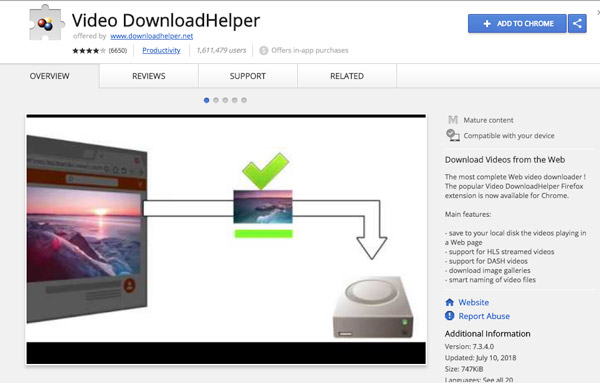Select the first screenshot carousel dot

pos(207,100)
